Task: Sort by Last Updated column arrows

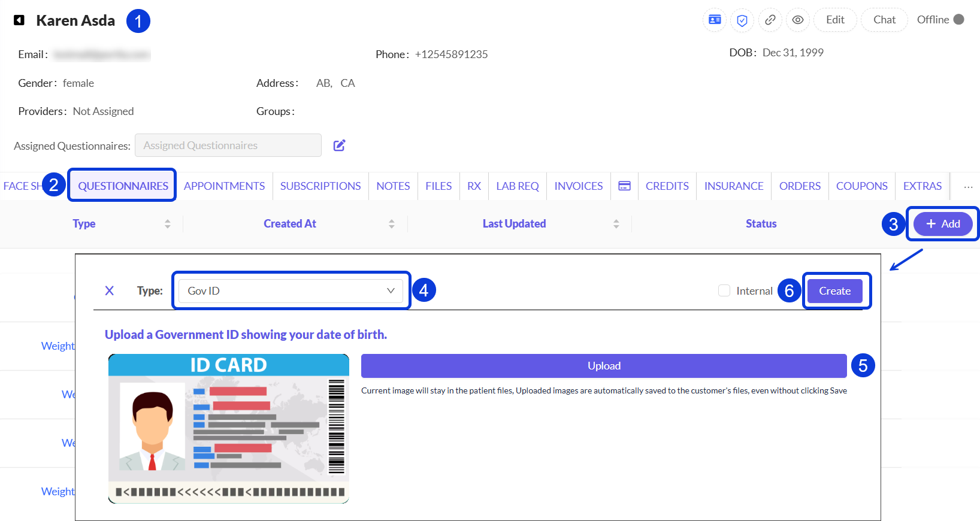Action: (616, 224)
